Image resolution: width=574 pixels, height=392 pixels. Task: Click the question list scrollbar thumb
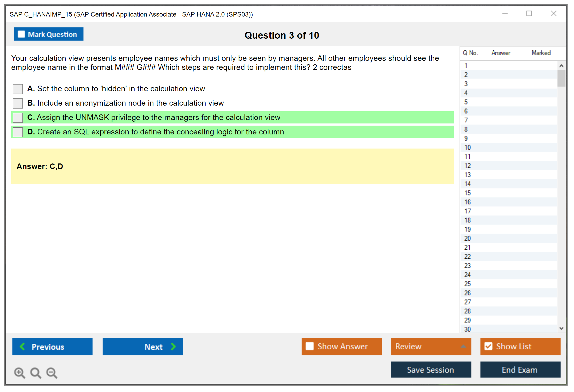coord(561,78)
